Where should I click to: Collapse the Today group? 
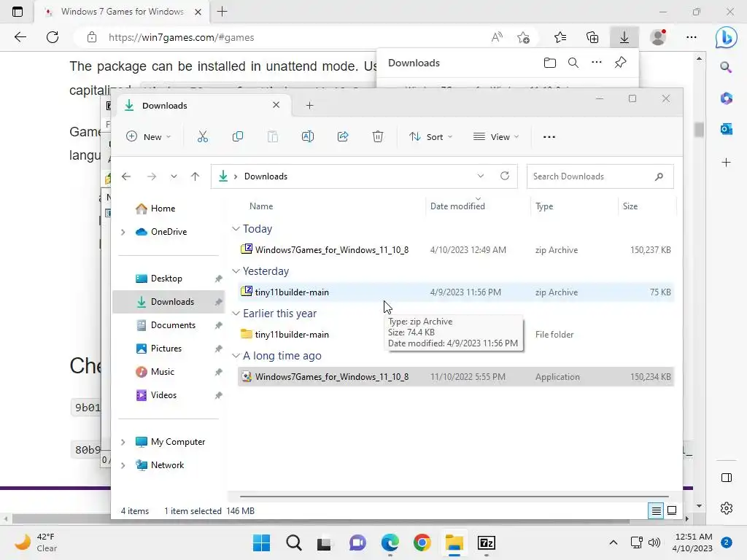pyautogui.click(x=236, y=229)
